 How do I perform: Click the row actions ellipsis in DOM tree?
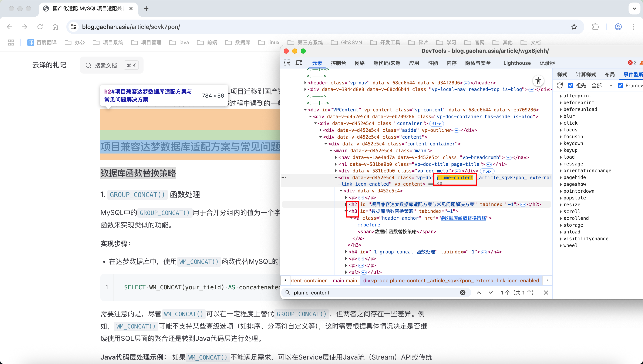point(283,178)
